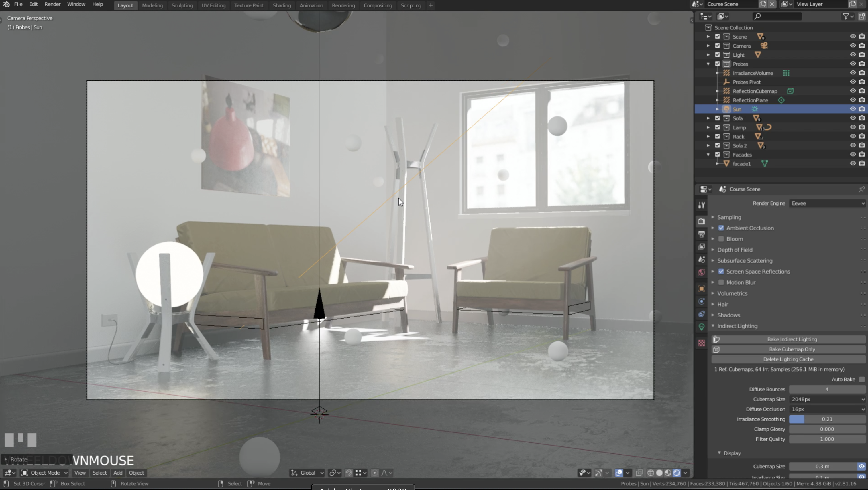Screen dimensions: 868x490
Task: Open the Render menu
Action: 52,4
